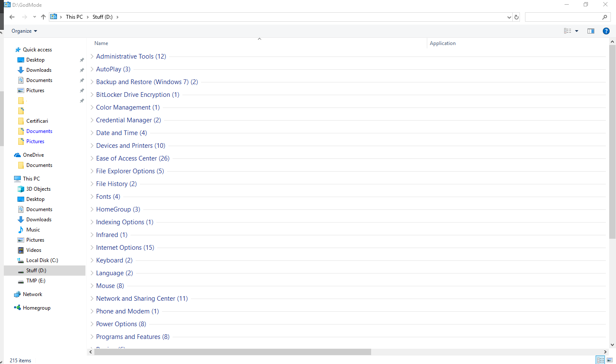
Task: Expand Backup and Restore (Windows 7) group
Action: (92, 82)
